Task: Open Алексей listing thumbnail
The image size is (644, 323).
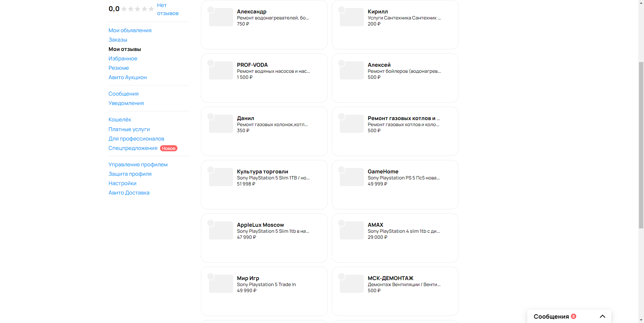Action: pyautogui.click(x=352, y=70)
